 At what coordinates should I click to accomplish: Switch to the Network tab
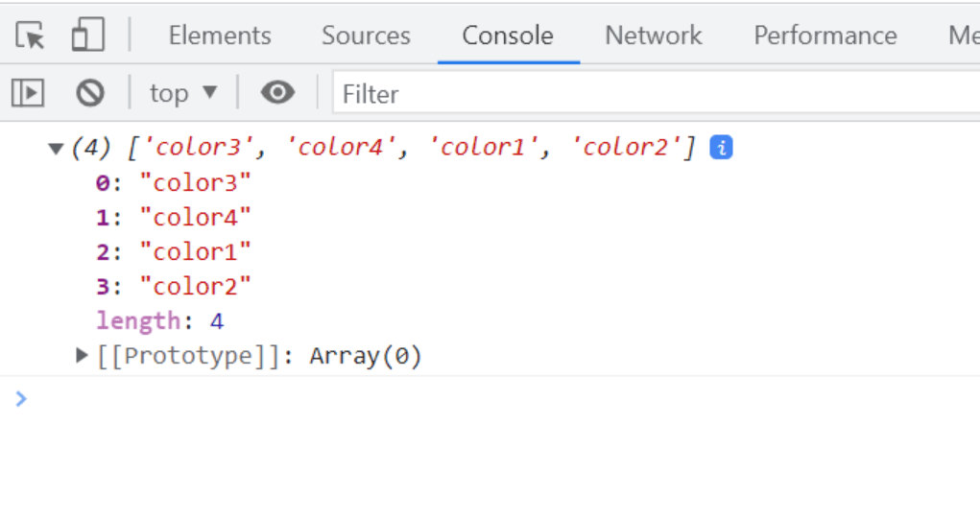click(x=653, y=36)
